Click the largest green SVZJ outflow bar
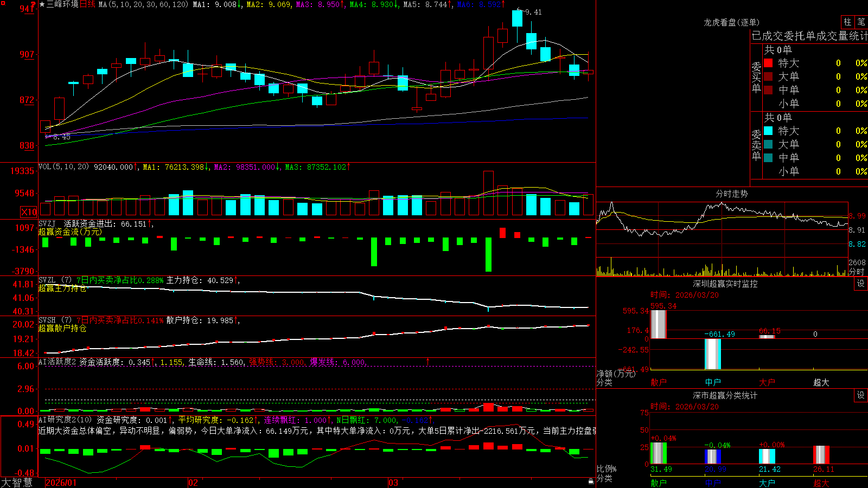This screenshot has width=868, height=488. (488, 254)
